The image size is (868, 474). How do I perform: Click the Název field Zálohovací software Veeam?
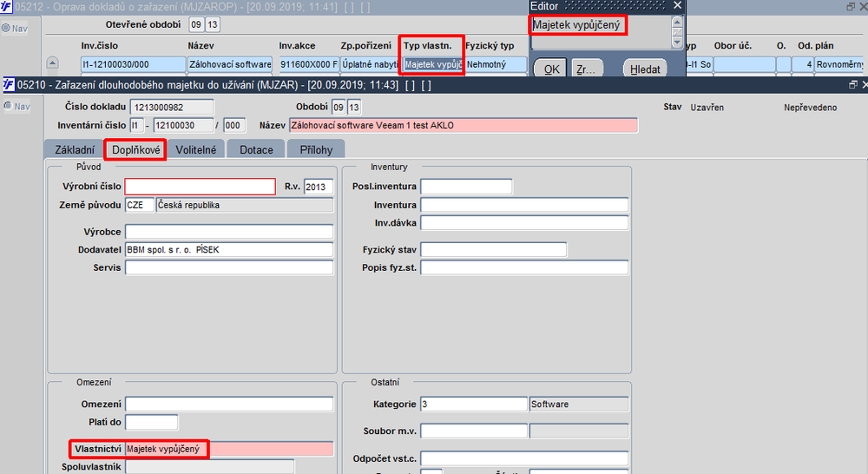[464, 125]
